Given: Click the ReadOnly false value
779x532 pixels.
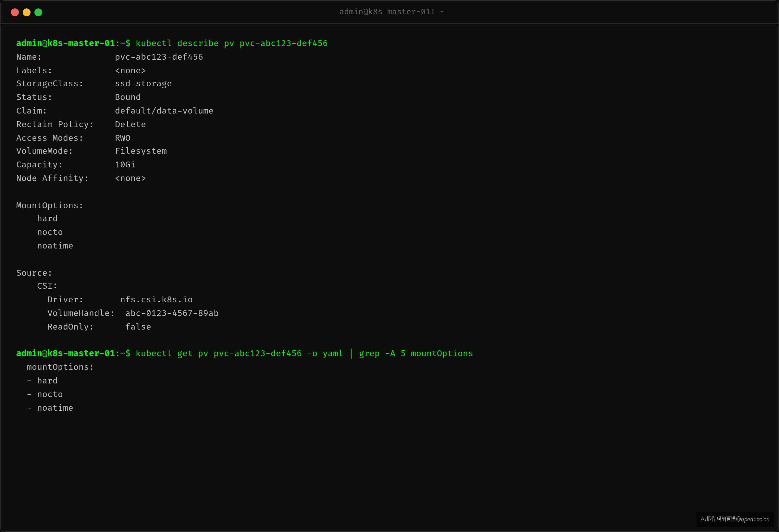Looking at the screenshot, I should click(138, 327).
